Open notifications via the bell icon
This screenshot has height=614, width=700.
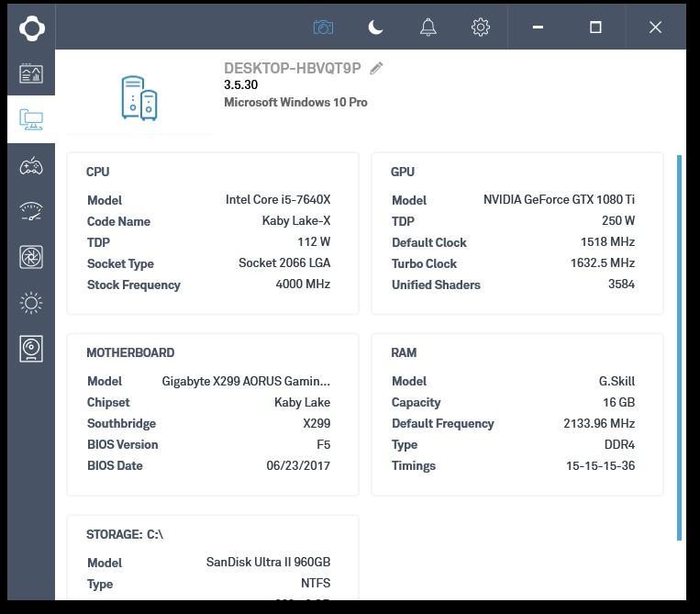point(428,28)
